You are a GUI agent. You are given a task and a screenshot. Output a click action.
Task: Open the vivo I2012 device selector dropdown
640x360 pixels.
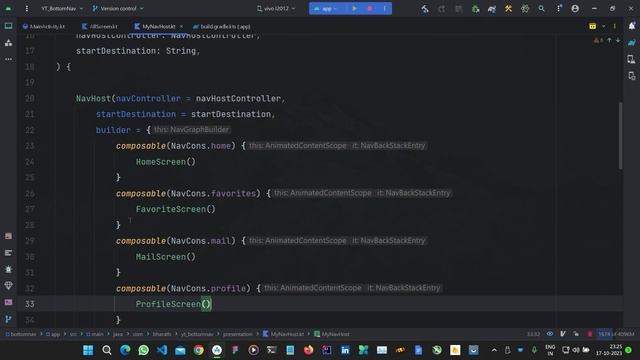click(x=276, y=8)
